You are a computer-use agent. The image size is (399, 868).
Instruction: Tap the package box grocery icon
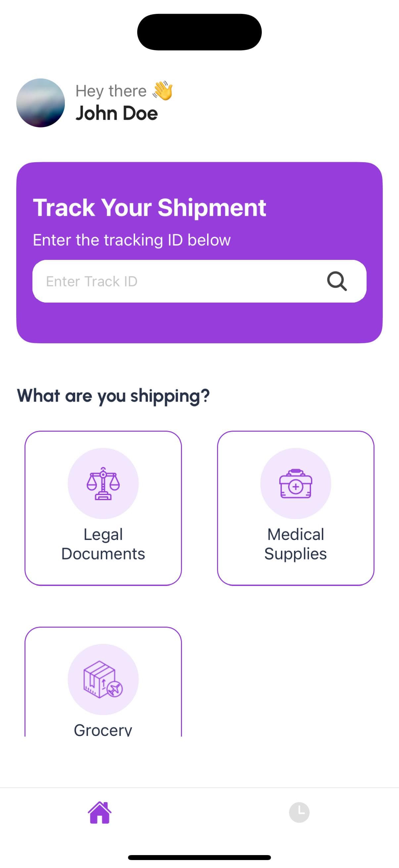click(x=103, y=679)
